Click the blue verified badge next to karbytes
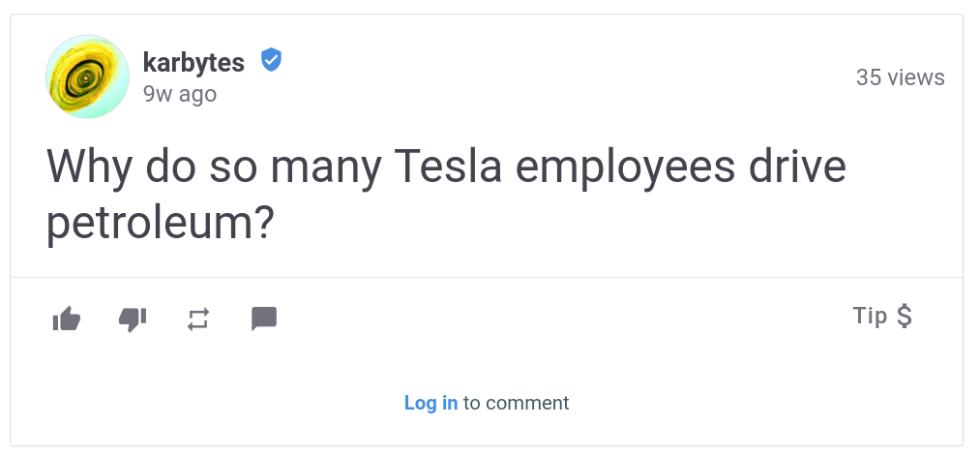980x457 pixels. [x=271, y=60]
